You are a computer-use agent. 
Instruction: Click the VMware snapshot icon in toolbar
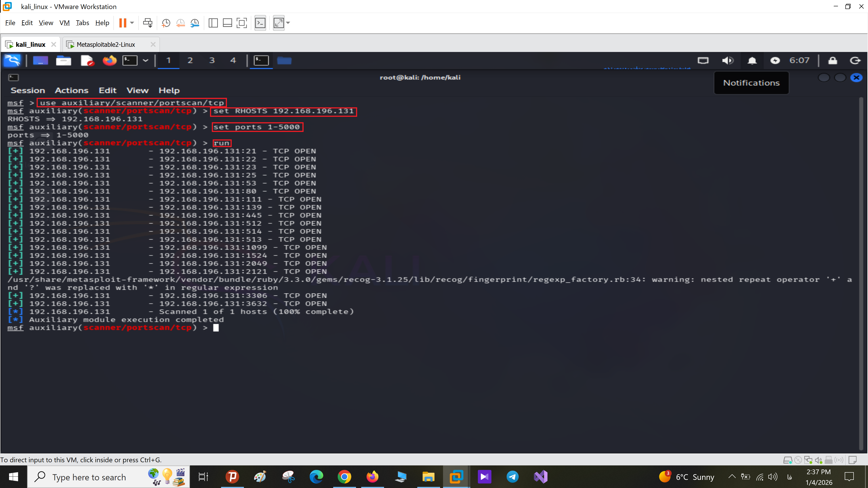coord(166,23)
